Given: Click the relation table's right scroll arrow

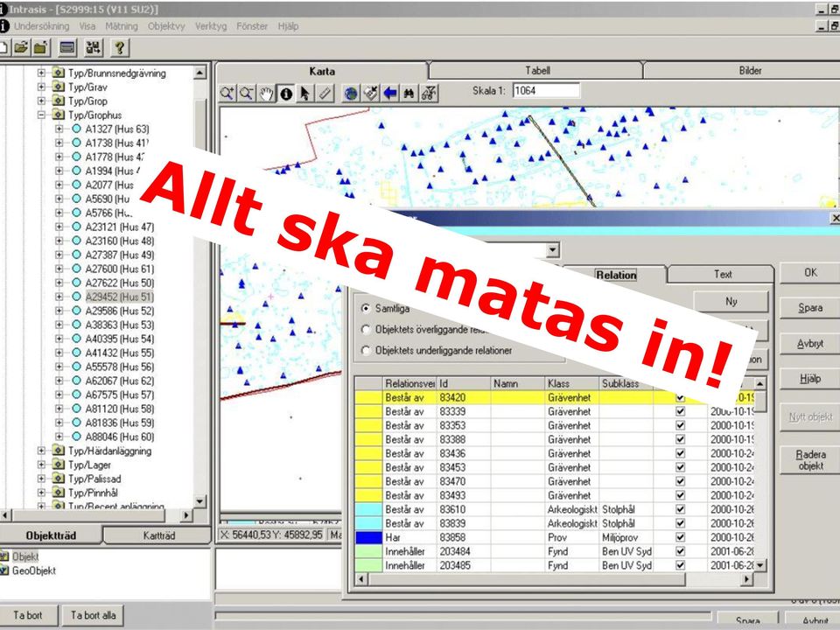Looking at the screenshot, I should click(x=745, y=579).
